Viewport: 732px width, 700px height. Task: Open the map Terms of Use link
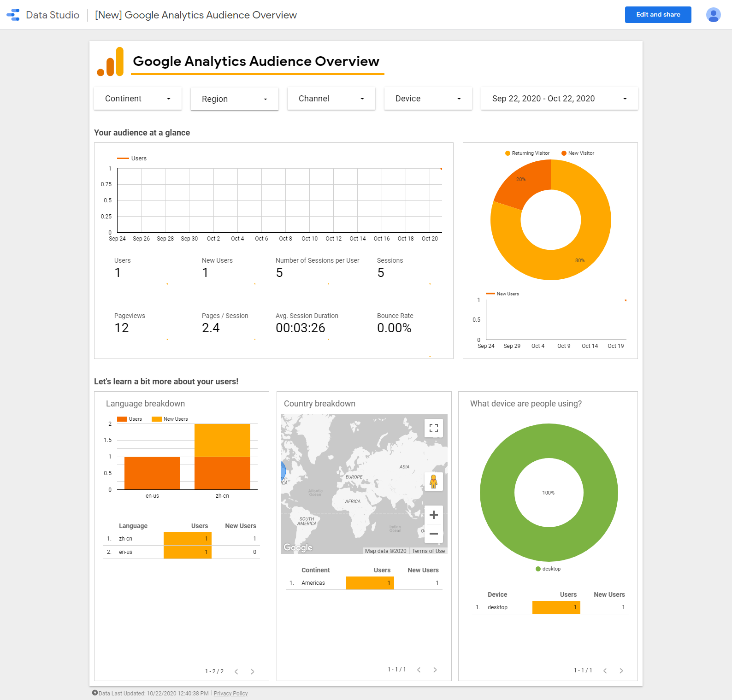(x=428, y=551)
